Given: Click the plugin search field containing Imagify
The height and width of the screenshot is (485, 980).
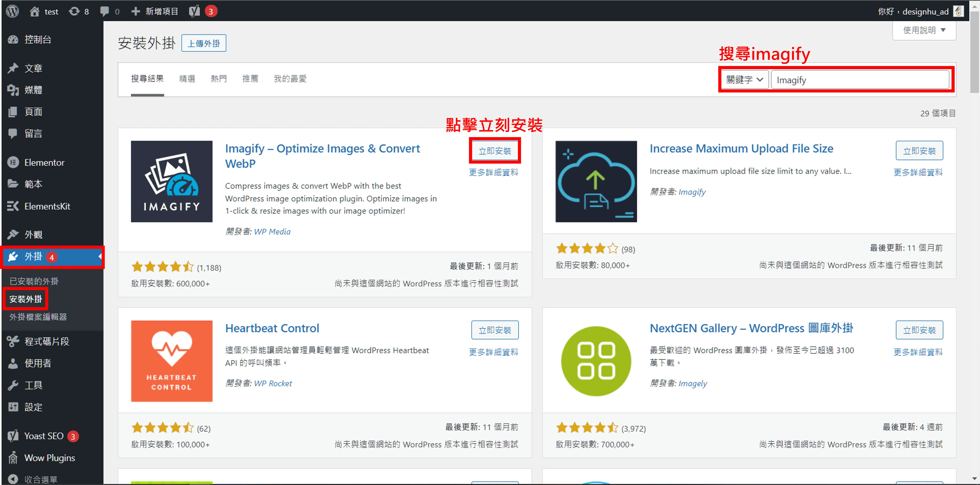Looking at the screenshot, I should [x=860, y=80].
